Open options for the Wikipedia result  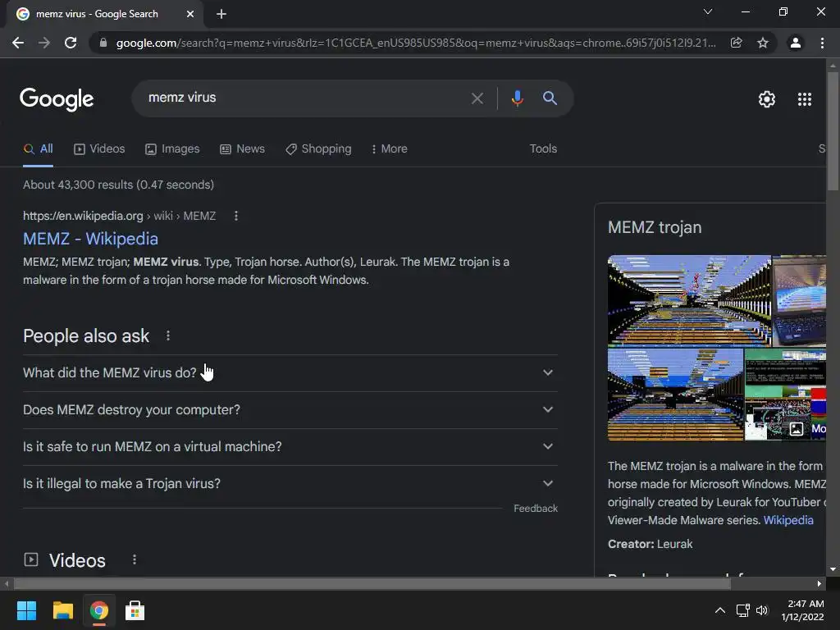pos(235,216)
